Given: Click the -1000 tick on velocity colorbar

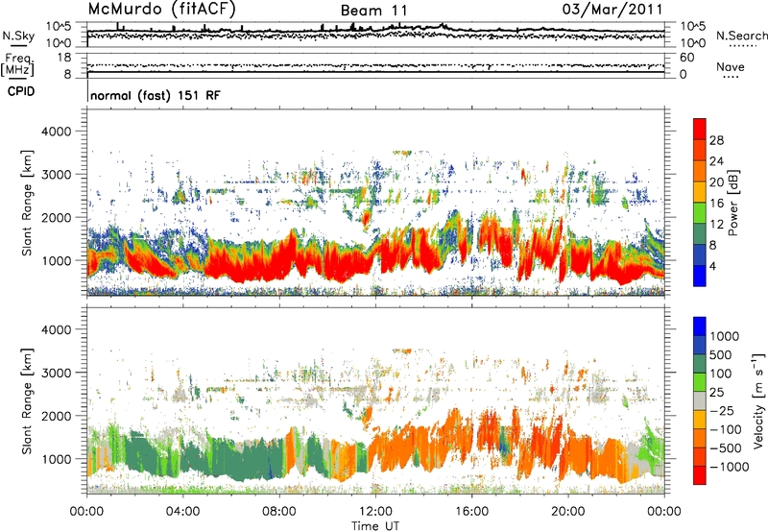Looking at the screenshot, I should click(x=730, y=467).
